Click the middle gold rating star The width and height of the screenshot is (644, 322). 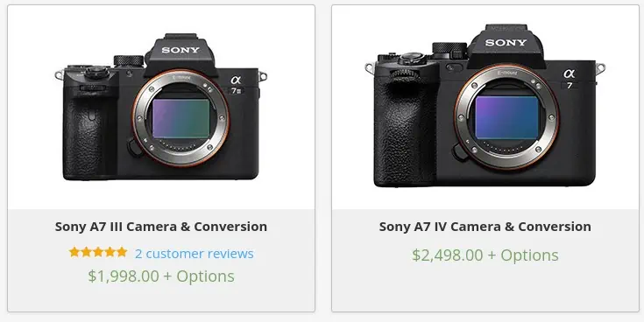coord(98,252)
